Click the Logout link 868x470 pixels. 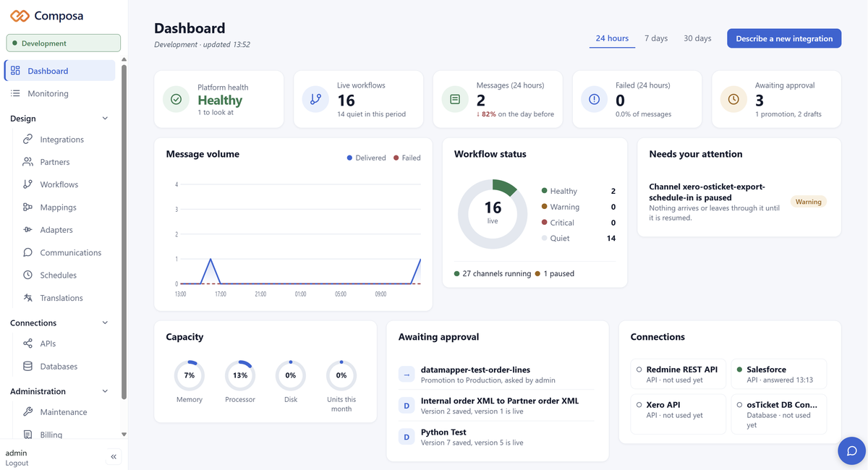pyautogui.click(x=17, y=463)
